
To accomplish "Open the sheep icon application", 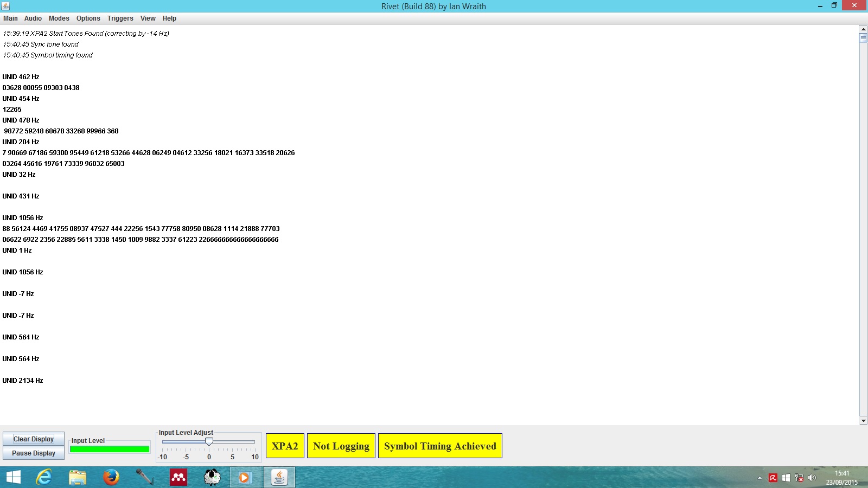I will pos(212,477).
